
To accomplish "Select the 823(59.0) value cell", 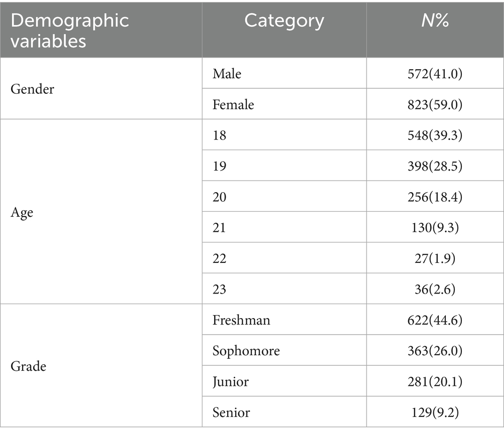I will point(434,104).
